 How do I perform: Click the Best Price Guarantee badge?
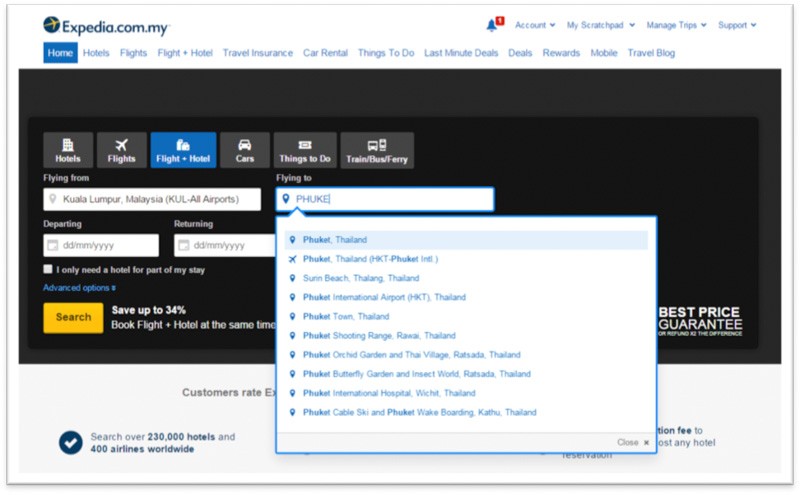(x=700, y=321)
